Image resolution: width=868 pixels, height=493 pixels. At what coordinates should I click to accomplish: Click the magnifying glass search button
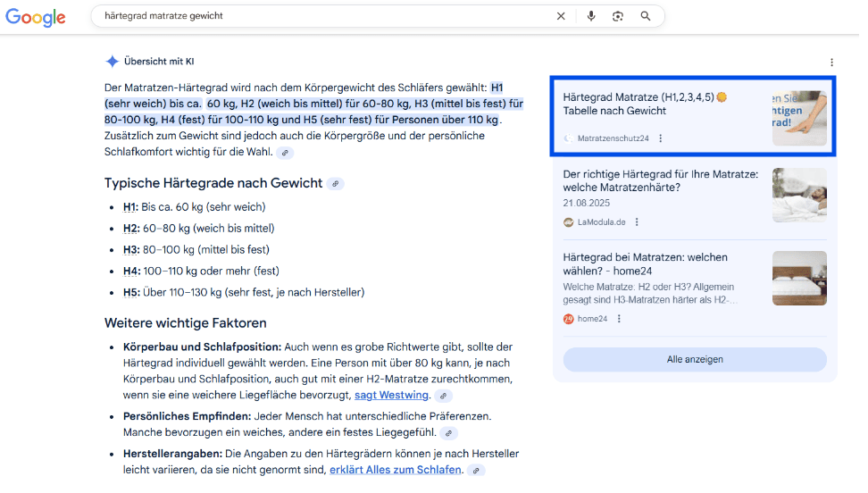pyautogui.click(x=646, y=16)
